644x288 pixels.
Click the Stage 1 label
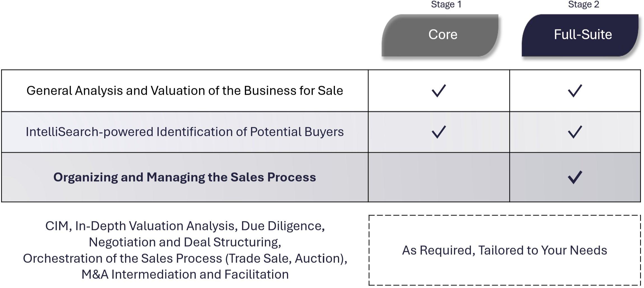click(446, 4)
